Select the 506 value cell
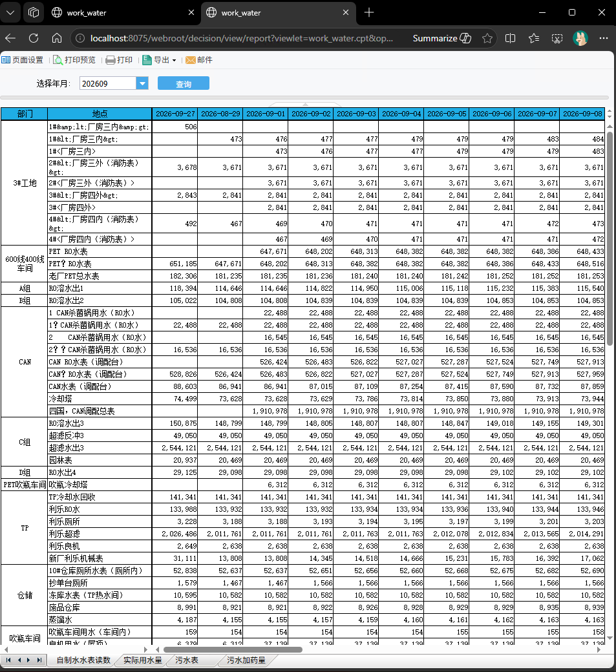Screen dimensions: 616x672 tap(175, 127)
